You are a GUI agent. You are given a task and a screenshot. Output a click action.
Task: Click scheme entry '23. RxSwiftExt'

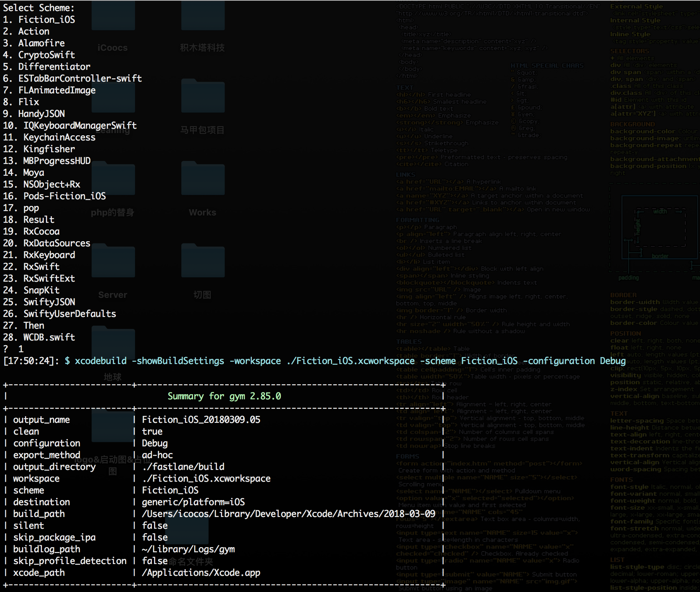click(x=39, y=278)
